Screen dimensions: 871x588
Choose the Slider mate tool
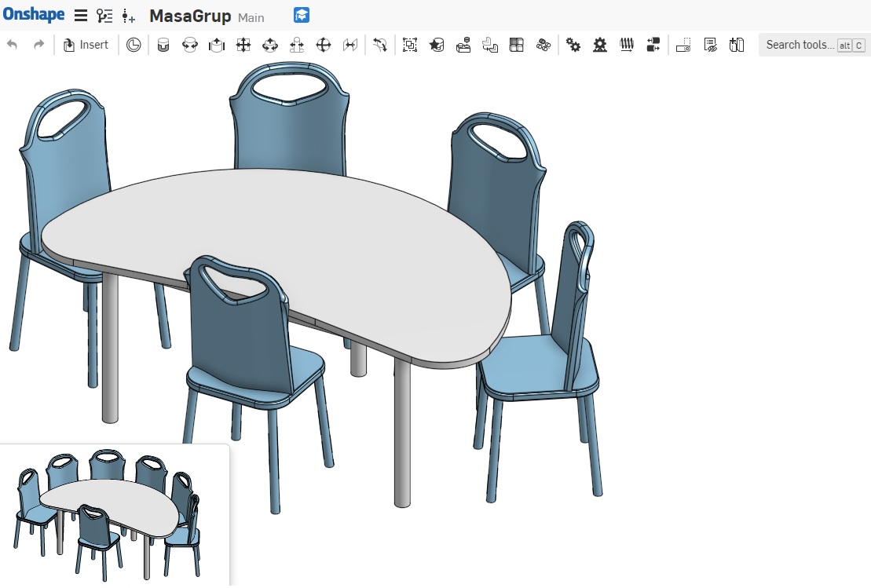point(216,46)
